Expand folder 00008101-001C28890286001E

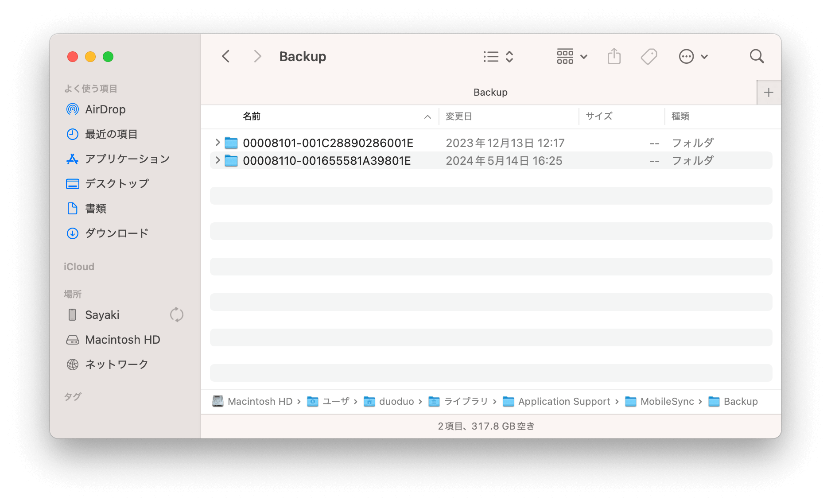click(x=217, y=142)
